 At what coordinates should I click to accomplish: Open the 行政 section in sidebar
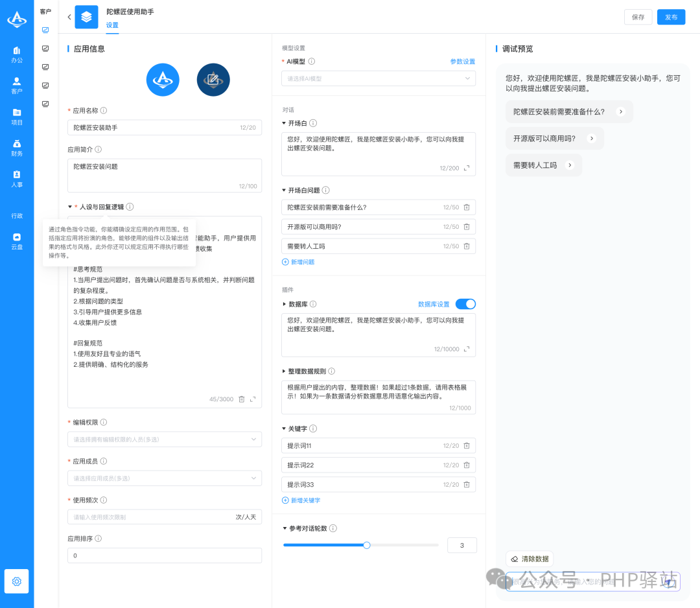[x=16, y=216]
